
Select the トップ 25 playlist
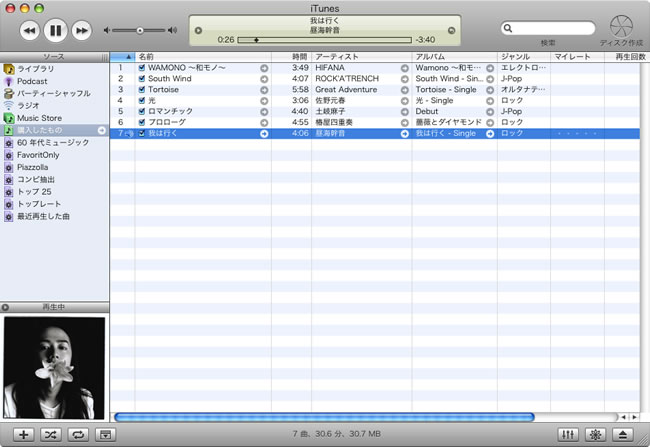click(x=34, y=192)
